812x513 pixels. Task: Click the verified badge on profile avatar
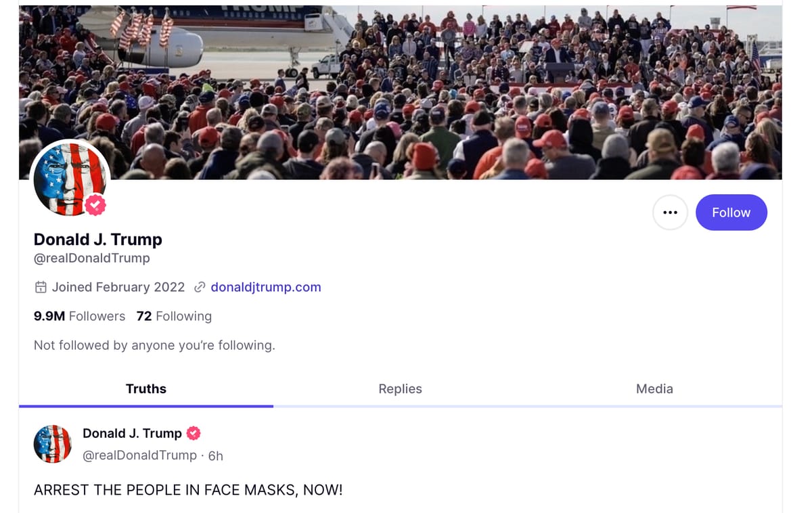coord(95,204)
